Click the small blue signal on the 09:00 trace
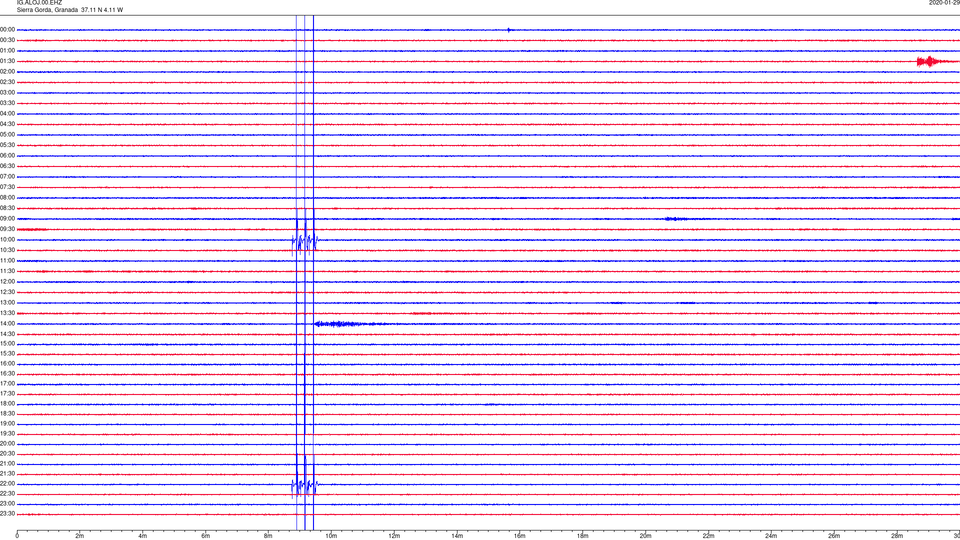This screenshot has height=540, width=960. point(675,219)
